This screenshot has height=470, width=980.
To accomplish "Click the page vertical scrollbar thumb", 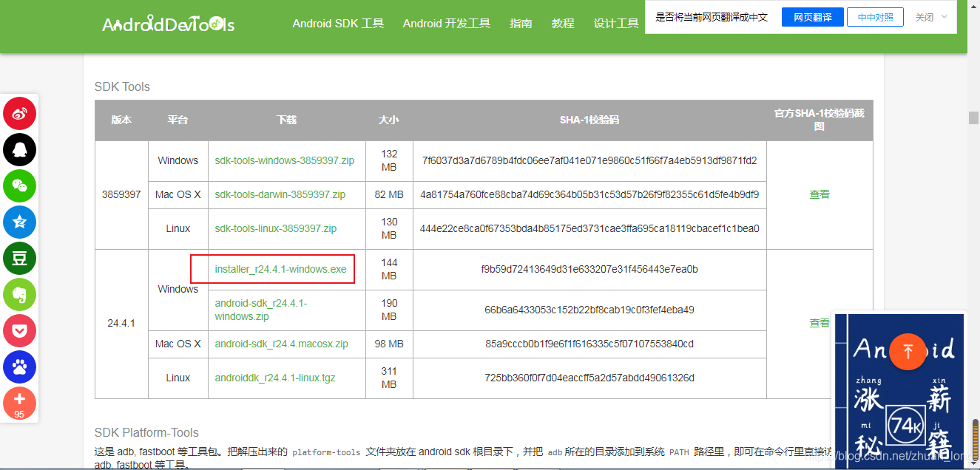I will click(973, 119).
